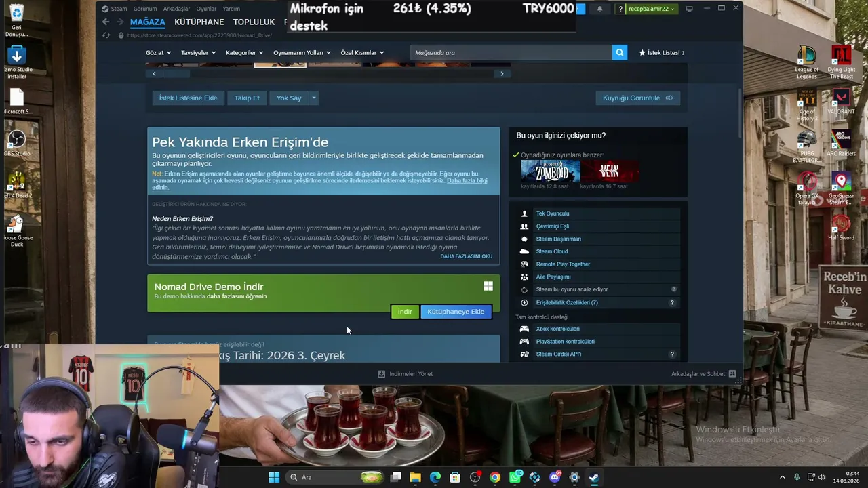
Task: Reload the Steam store page
Action: tap(106, 35)
